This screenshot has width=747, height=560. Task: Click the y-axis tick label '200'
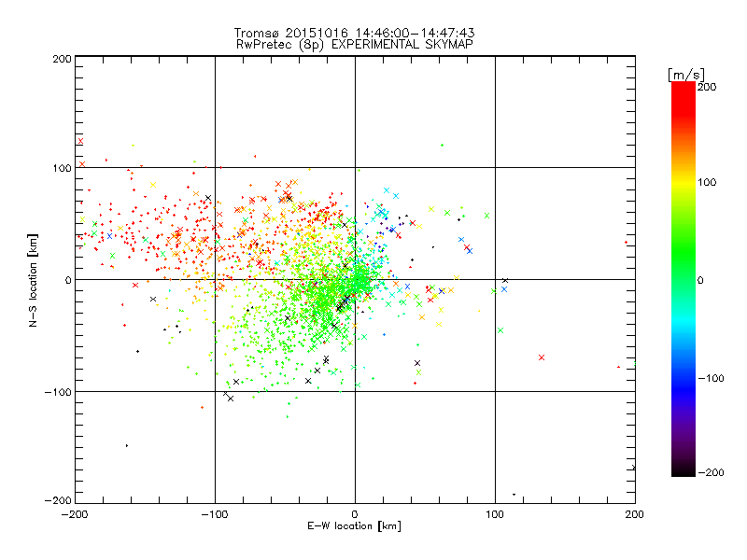point(62,59)
